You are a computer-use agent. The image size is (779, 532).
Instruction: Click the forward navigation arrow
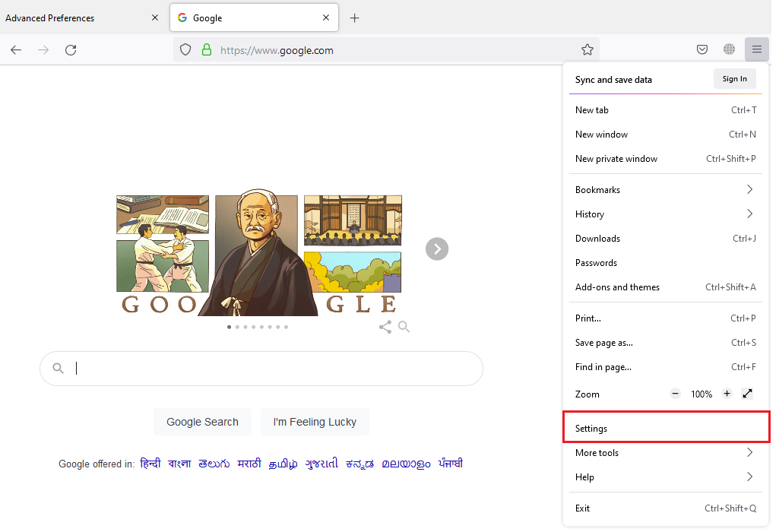(x=44, y=49)
